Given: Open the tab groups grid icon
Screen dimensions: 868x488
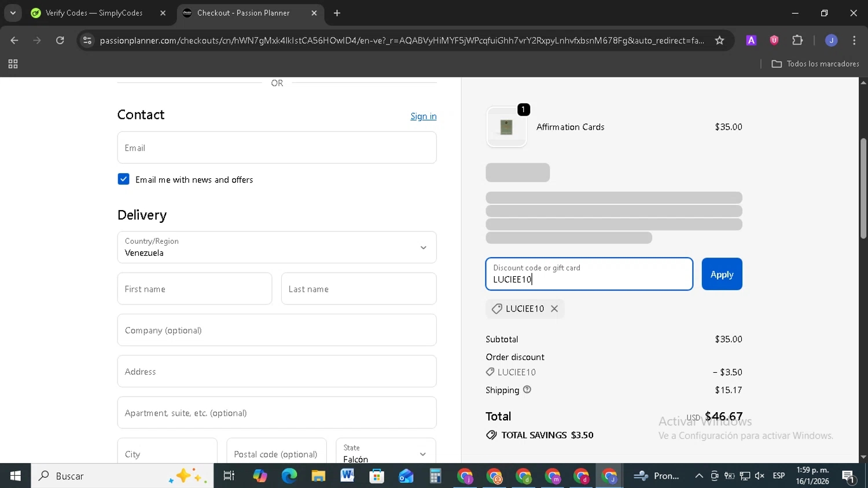Looking at the screenshot, I should [13, 64].
